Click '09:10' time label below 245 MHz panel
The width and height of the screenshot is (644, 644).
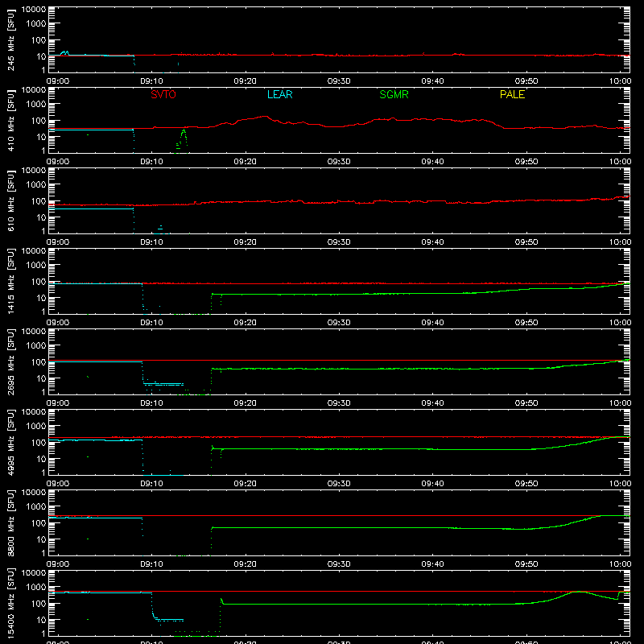[x=151, y=81]
